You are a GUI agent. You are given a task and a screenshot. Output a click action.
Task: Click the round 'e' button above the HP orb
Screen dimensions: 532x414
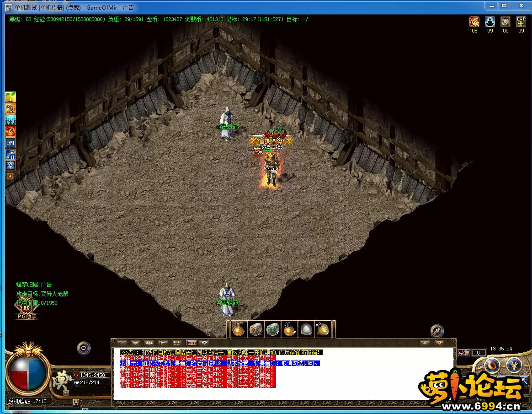[84, 348]
